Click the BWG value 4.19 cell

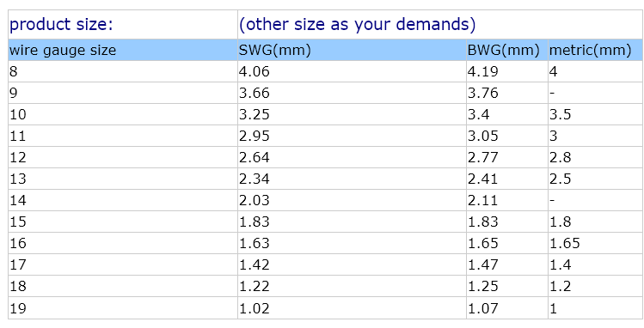click(x=507, y=72)
